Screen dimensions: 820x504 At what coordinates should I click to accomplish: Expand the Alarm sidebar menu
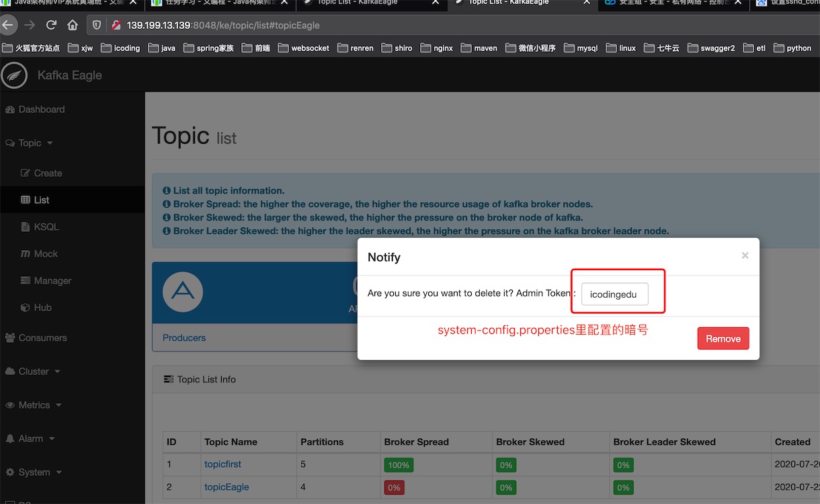coord(30,439)
